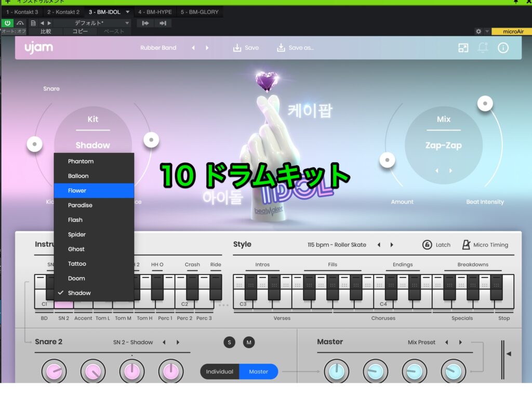This screenshot has width=532, height=393.
Task: Mute Snare 2 with M button
Action: [249, 342]
